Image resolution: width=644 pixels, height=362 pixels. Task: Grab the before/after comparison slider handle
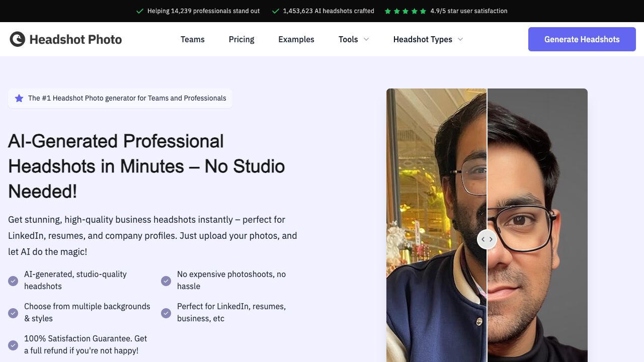pyautogui.click(x=487, y=239)
